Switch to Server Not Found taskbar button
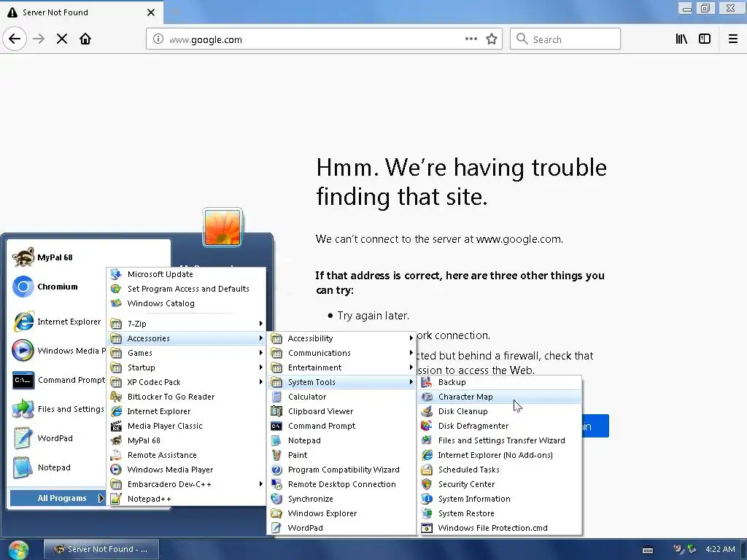Image resolution: width=747 pixels, height=560 pixels. coord(101,549)
